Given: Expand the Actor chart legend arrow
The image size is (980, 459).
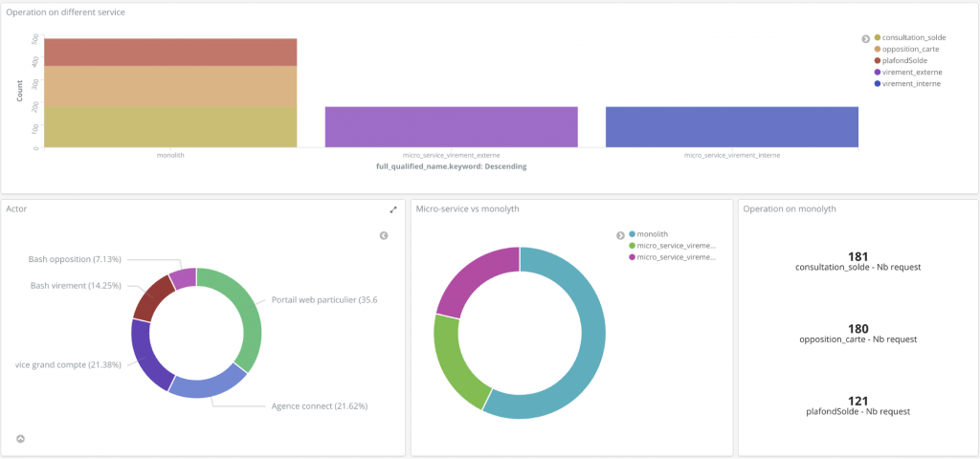Looking at the screenshot, I should coord(384,235).
